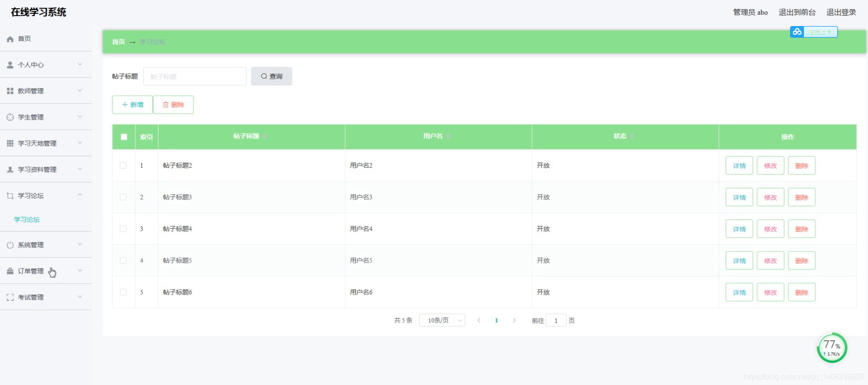Focus the 帖子标题 search input

(195, 77)
